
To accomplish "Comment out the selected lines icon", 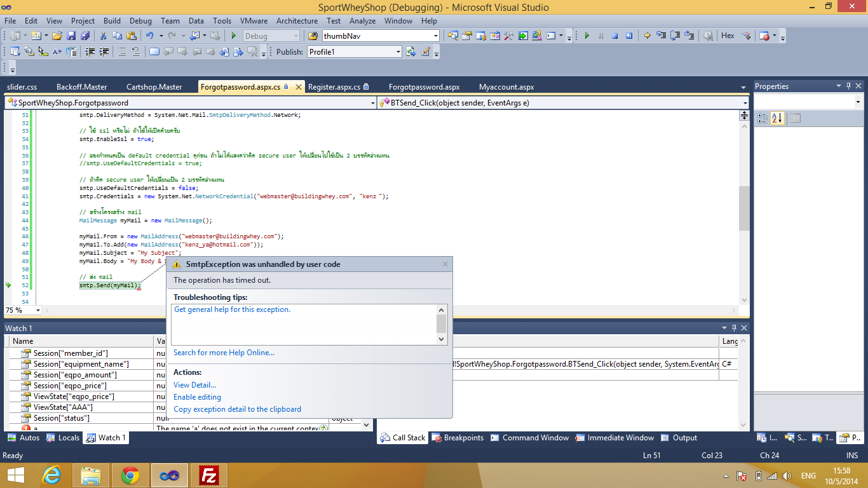I will [122, 51].
